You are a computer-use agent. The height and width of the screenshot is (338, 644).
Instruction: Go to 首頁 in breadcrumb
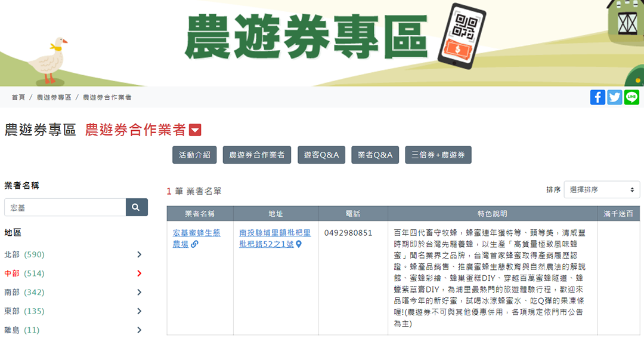pos(18,97)
